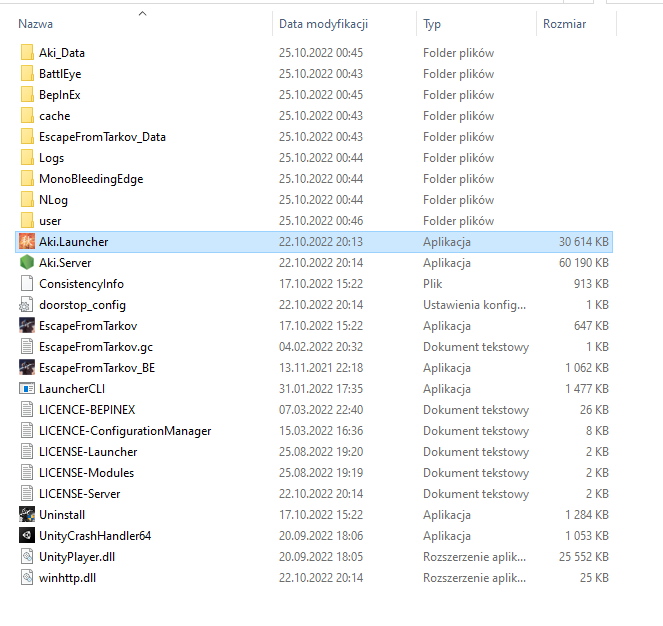Image resolution: width=663 pixels, height=626 pixels.
Task: Click the ConsistencyInfo file name
Action: pyautogui.click(x=82, y=284)
